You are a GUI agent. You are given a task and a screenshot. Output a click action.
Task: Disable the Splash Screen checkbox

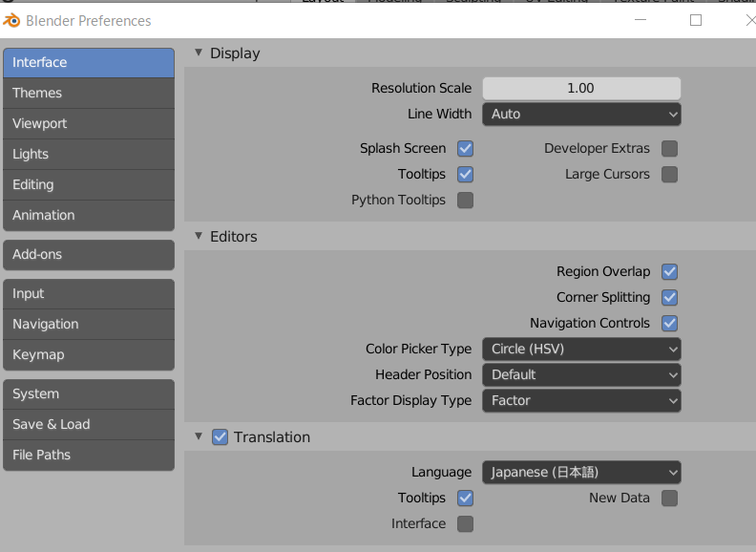[466, 149]
